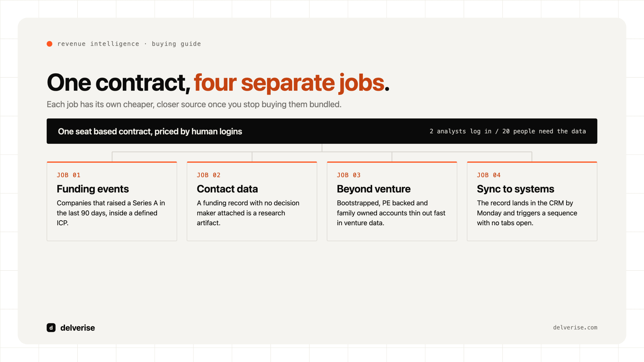The image size is (644, 362).
Task: Click the orange 'four separate jobs' headline
Action: [289, 83]
